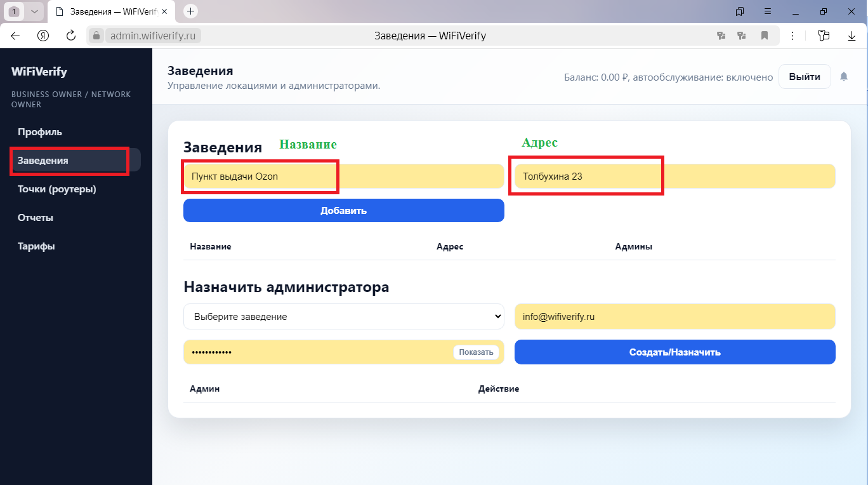Open the Выберите заведение dropdown

pos(343,316)
